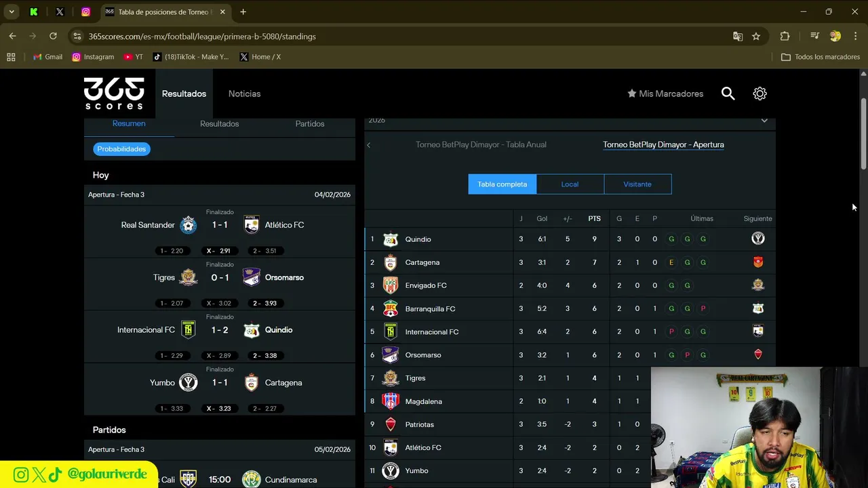Open the Home / X bookmark
Viewport: 868px width, 488px height.
tap(260, 57)
